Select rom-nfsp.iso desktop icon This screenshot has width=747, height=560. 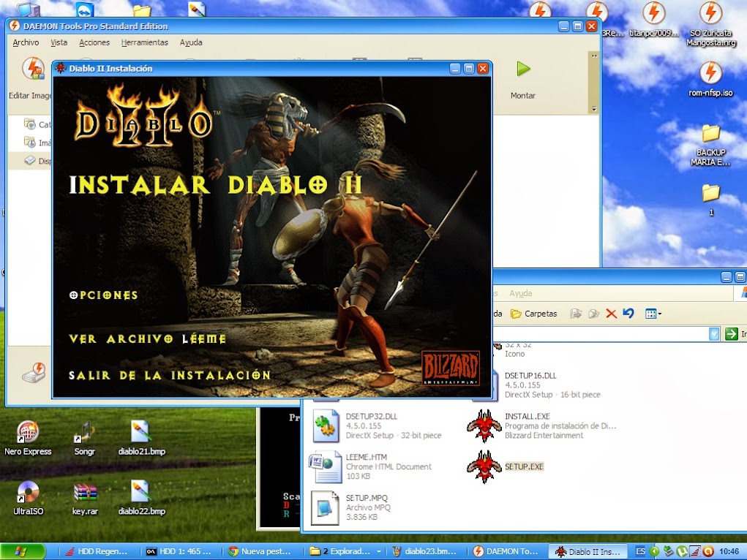(710, 79)
